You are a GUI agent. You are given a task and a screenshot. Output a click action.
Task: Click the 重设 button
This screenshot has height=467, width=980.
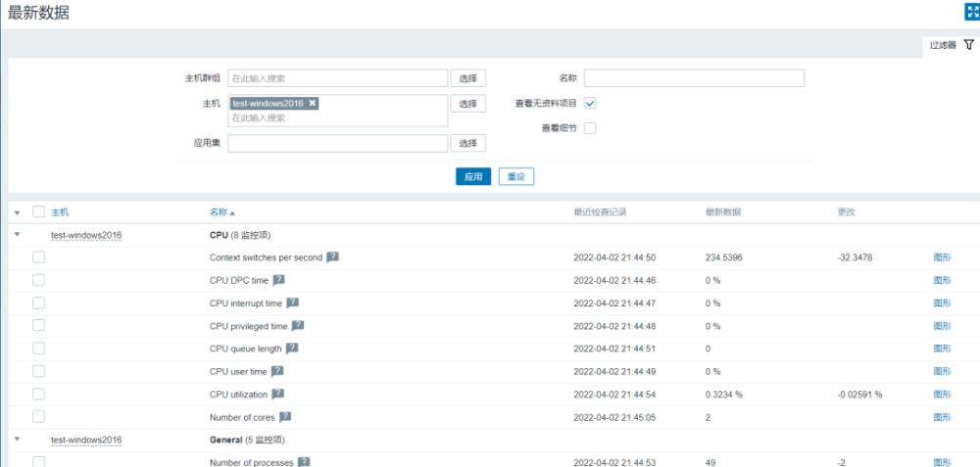[x=516, y=177]
